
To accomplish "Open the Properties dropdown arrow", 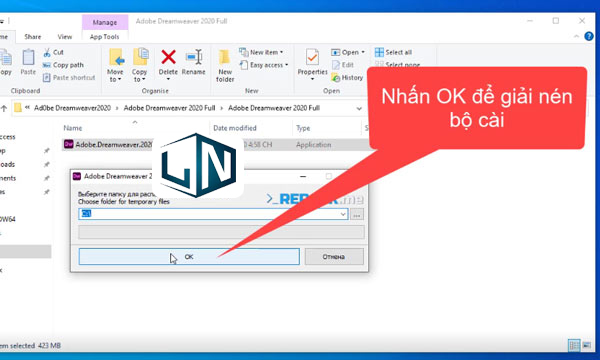I will [x=312, y=79].
